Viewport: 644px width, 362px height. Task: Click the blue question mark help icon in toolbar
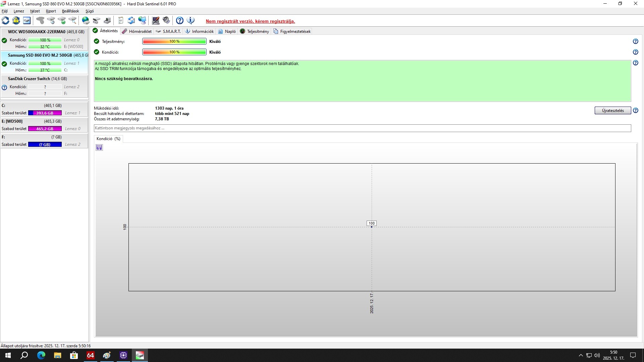pos(180,20)
